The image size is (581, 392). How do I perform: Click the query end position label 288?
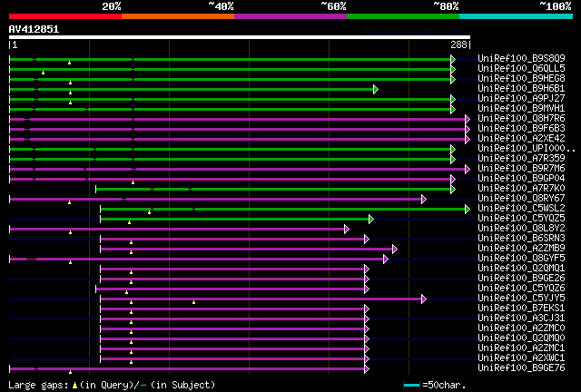point(458,44)
